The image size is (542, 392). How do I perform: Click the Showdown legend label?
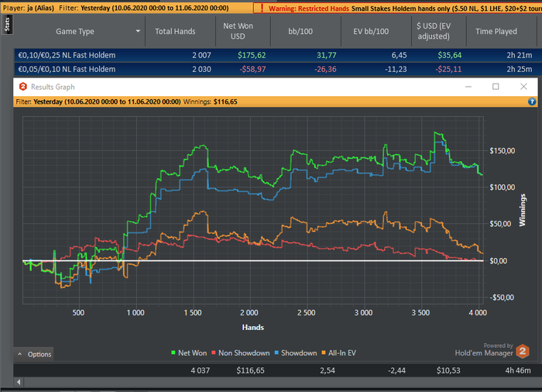point(299,353)
